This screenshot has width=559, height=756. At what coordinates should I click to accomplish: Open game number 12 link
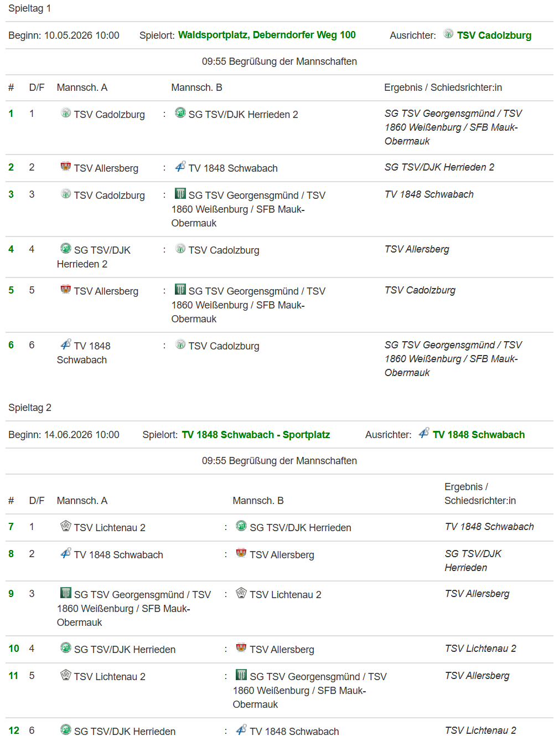coord(14,731)
